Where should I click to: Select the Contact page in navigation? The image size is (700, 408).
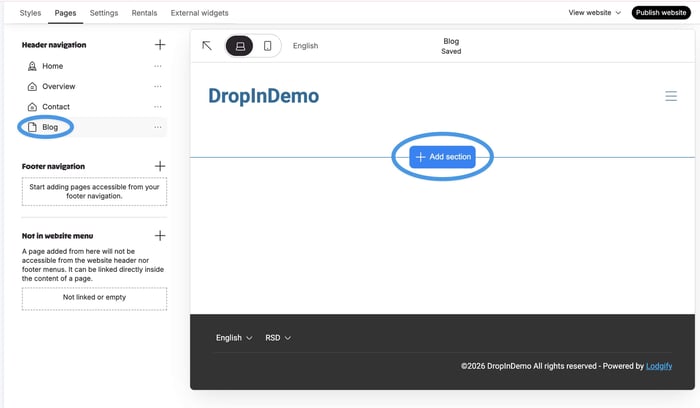coord(94,107)
